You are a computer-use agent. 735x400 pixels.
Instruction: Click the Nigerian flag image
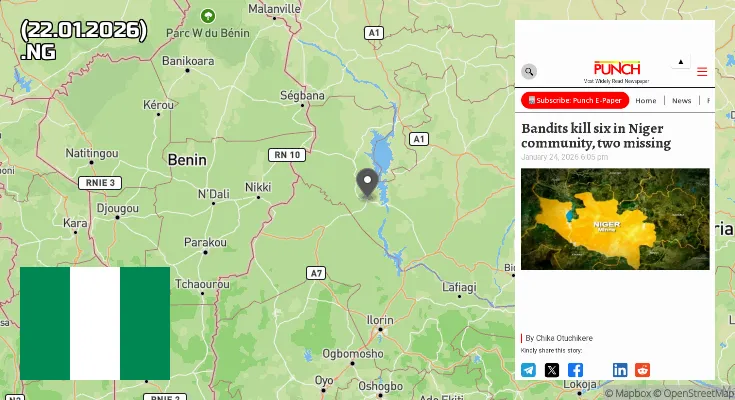pos(95,324)
